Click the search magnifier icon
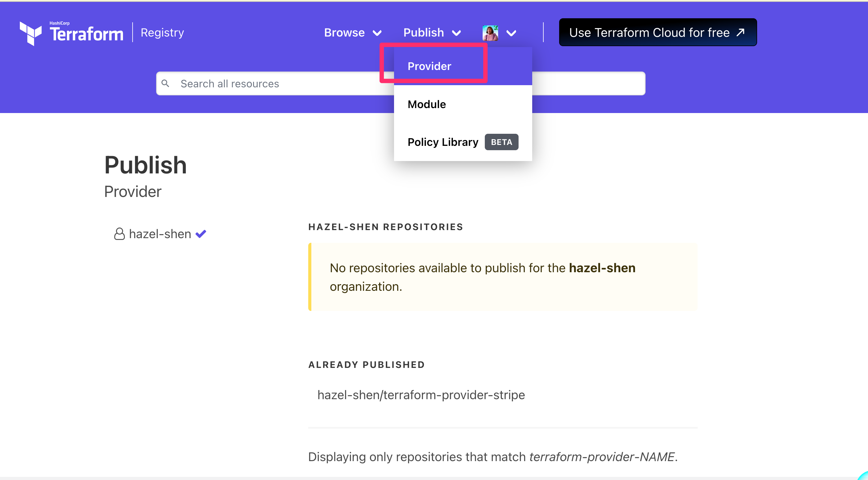868x480 pixels. pos(165,83)
